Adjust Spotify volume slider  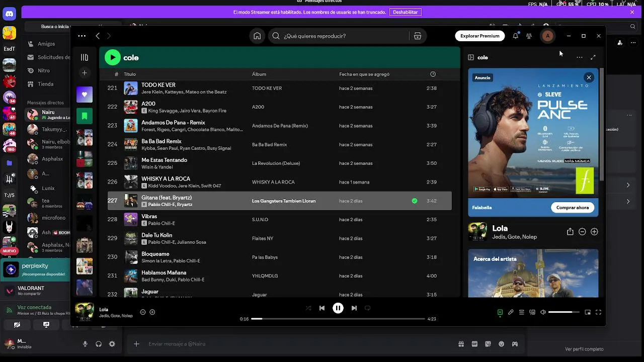(563, 312)
